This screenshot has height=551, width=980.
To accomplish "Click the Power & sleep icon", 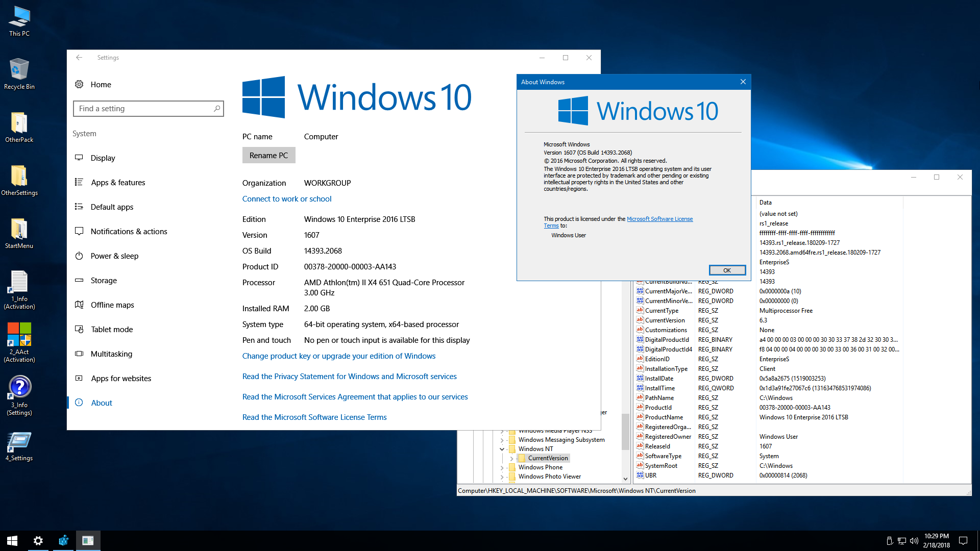I will (x=79, y=256).
